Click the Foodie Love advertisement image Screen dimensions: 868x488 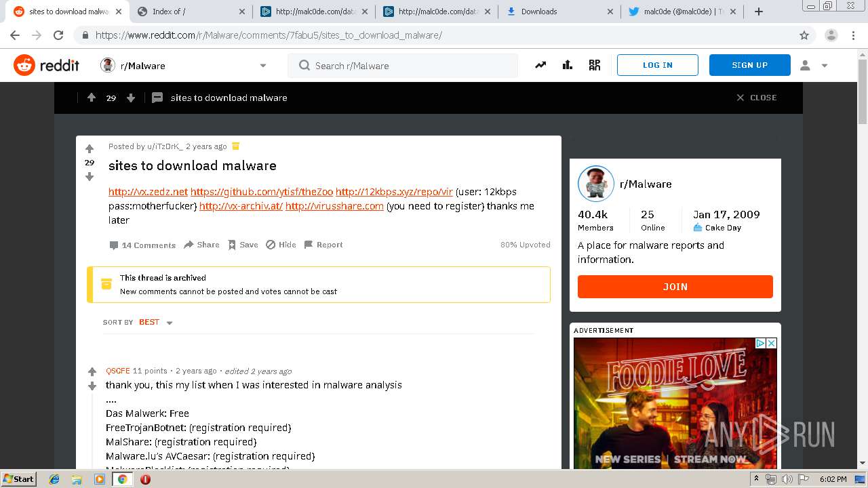tap(675, 403)
